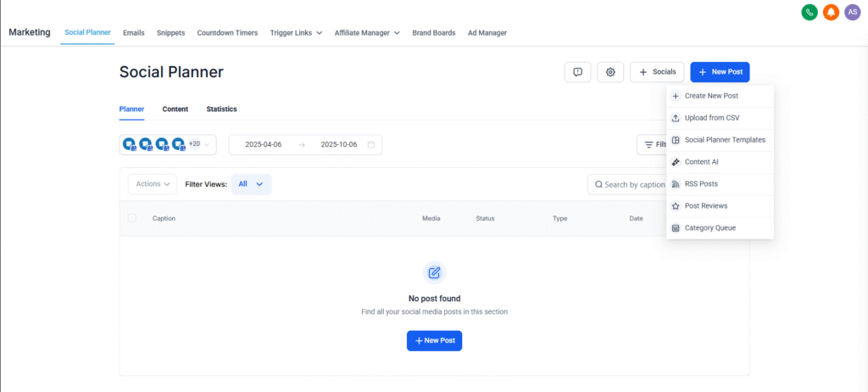Choose Upload from CSV option
This screenshot has width=868, height=392.
pos(711,118)
